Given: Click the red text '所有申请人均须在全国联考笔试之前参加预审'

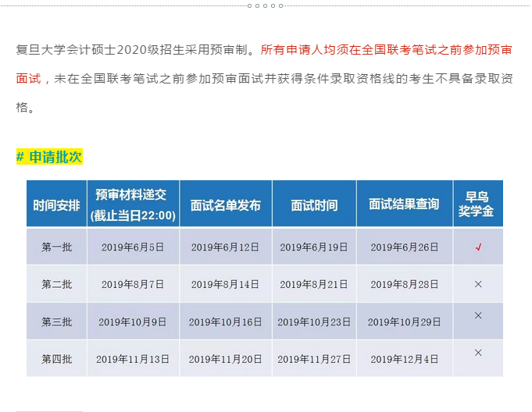Looking at the screenshot, I should [387, 50].
